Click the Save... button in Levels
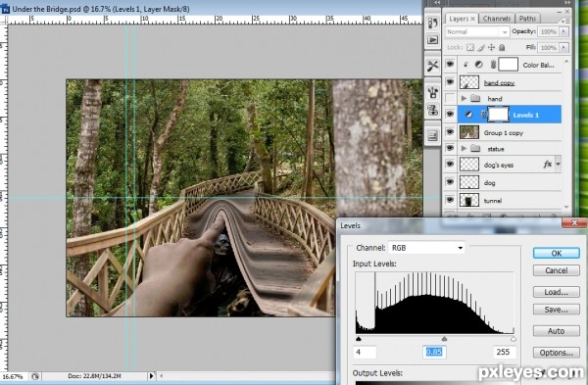This screenshot has width=588, height=385. (x=556, y=310)
